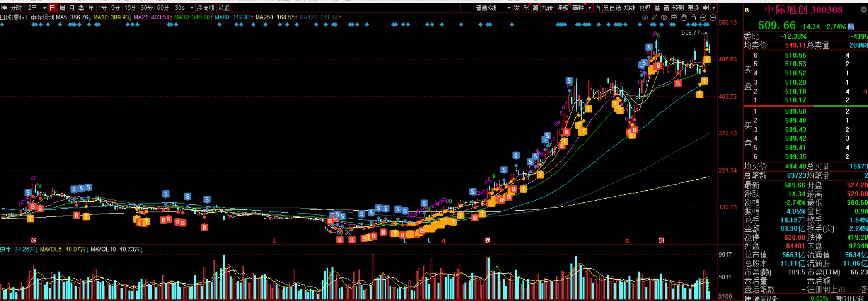
Task: Switch to the 5分 five-minute chart
Action: point(115,8)
